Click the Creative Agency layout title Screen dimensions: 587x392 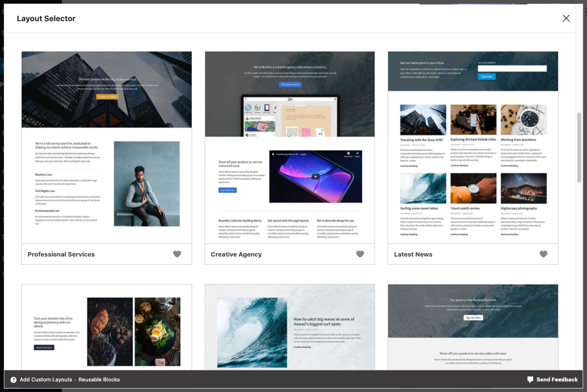(x=236, y=254)
